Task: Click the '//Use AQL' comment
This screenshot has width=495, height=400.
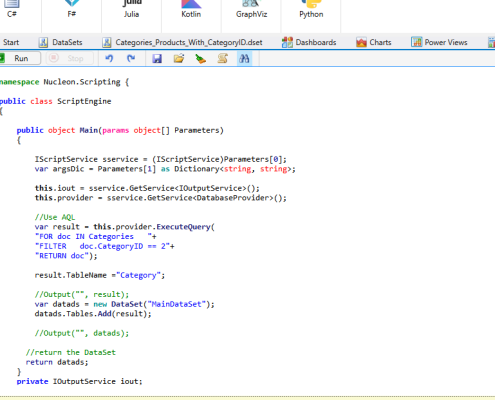Action: pyautogui.click(x=55, y=217)
